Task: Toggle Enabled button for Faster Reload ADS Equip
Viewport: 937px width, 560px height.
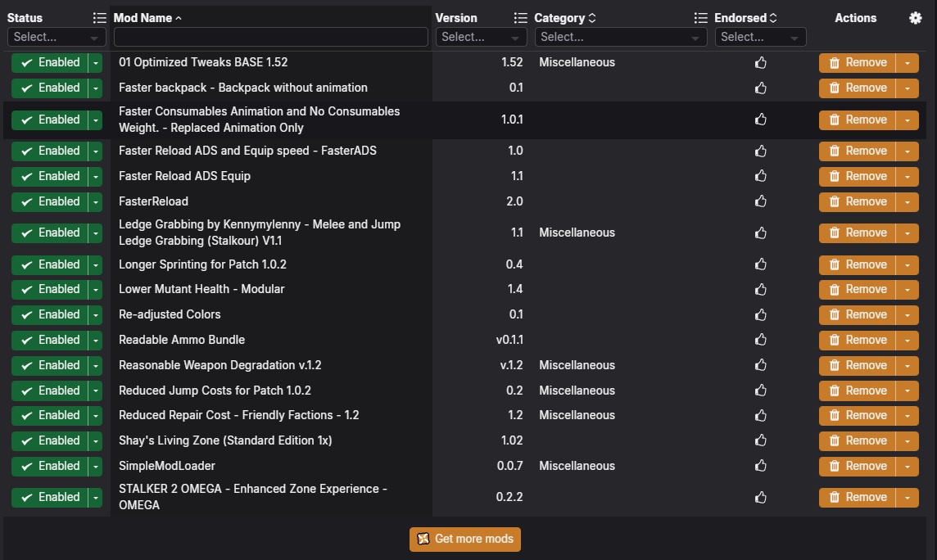Action: coord(50,176)
